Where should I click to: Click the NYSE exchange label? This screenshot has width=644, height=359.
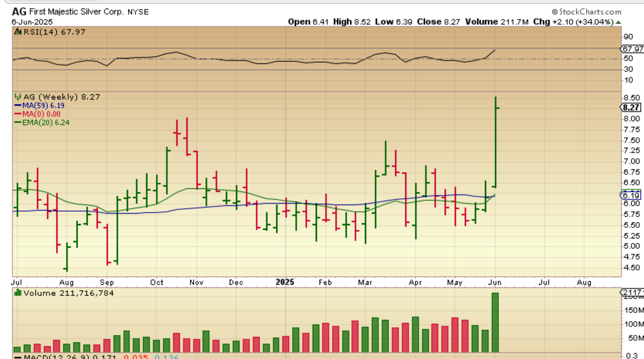click(x=138, y=12)
